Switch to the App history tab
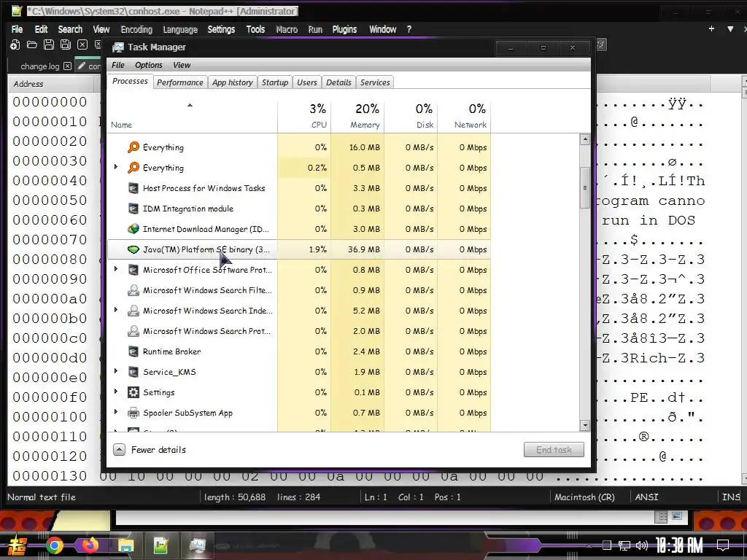This screenshot has width=747, height=560. point(233,82)
